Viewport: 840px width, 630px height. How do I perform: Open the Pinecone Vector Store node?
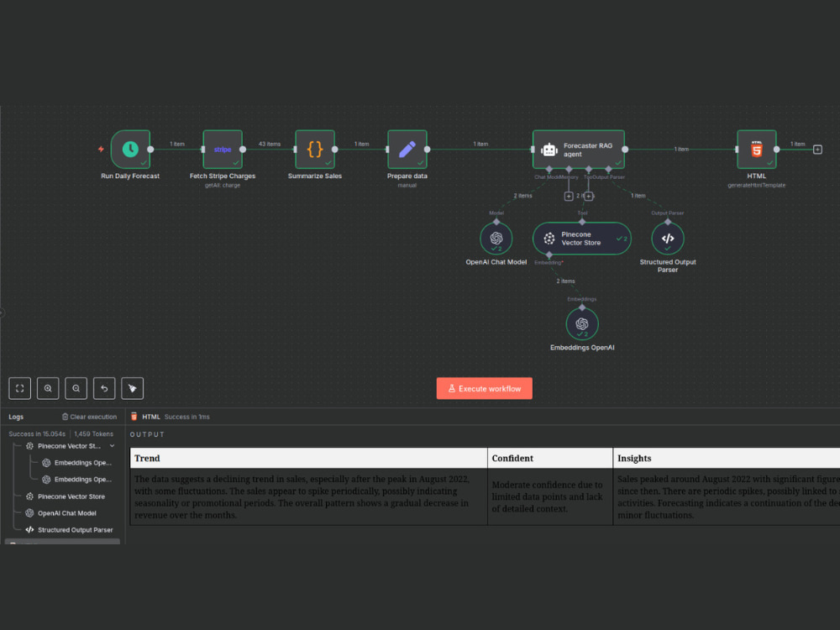tap(582, 239)
